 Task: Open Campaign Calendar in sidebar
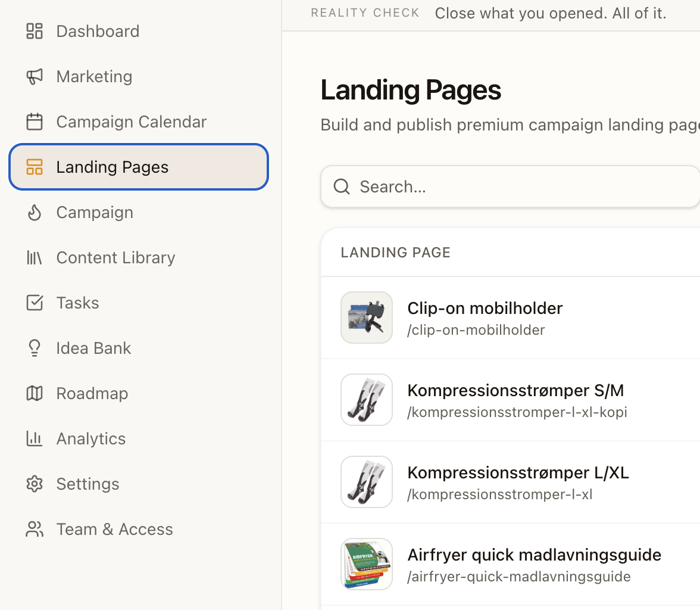(139, 122)
